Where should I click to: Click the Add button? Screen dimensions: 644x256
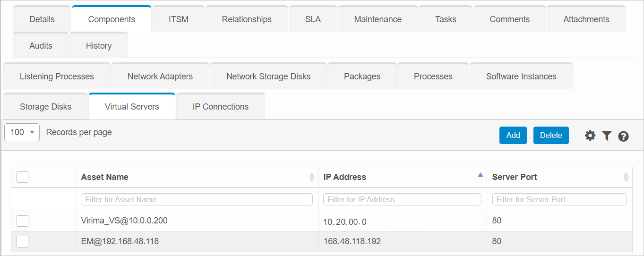coord(513,135)
